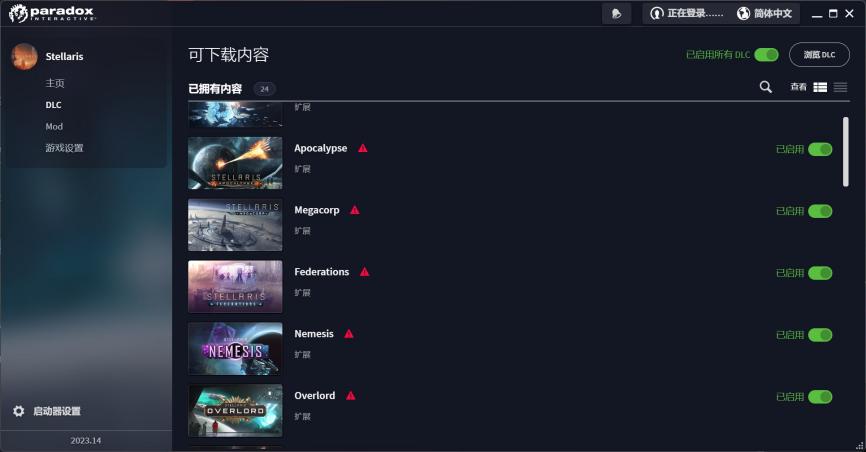Click the Megacorp cover thumbnail
Image resolution: width=866 pixels, height=452 pixels.
pyautogui.click(x=235, y=225)
